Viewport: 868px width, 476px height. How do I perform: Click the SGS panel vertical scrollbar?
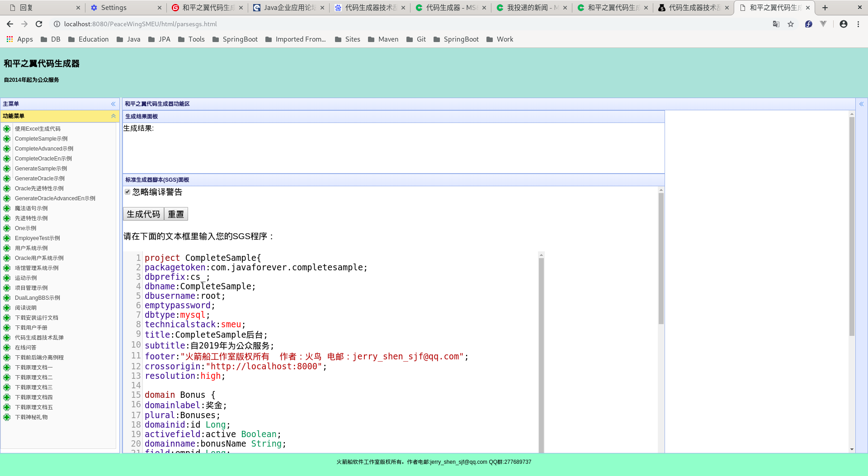pyautogui.click(x=661, y=259)
